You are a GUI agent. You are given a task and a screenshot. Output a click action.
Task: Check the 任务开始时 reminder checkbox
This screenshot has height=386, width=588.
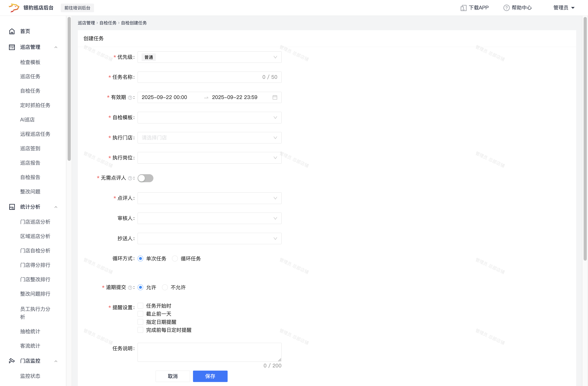coord(140,306)
